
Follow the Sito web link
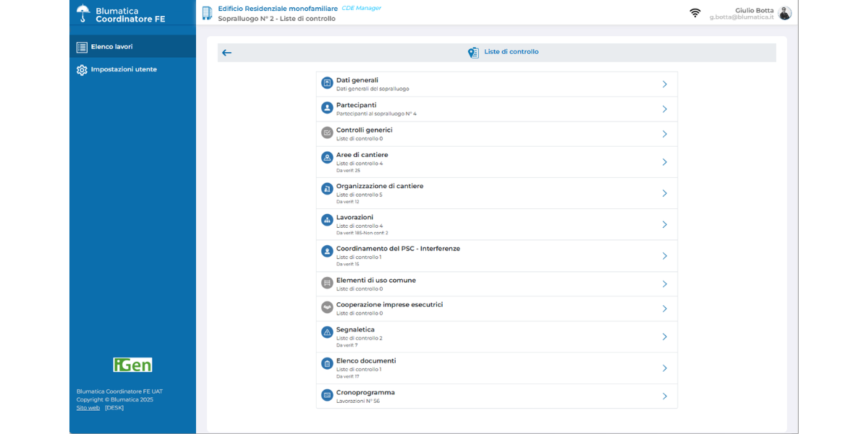click(x=88, y=408)
